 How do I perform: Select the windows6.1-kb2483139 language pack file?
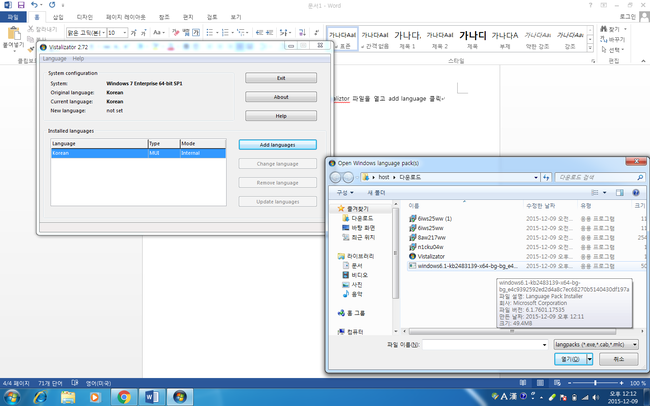click(x=468, y=266)
